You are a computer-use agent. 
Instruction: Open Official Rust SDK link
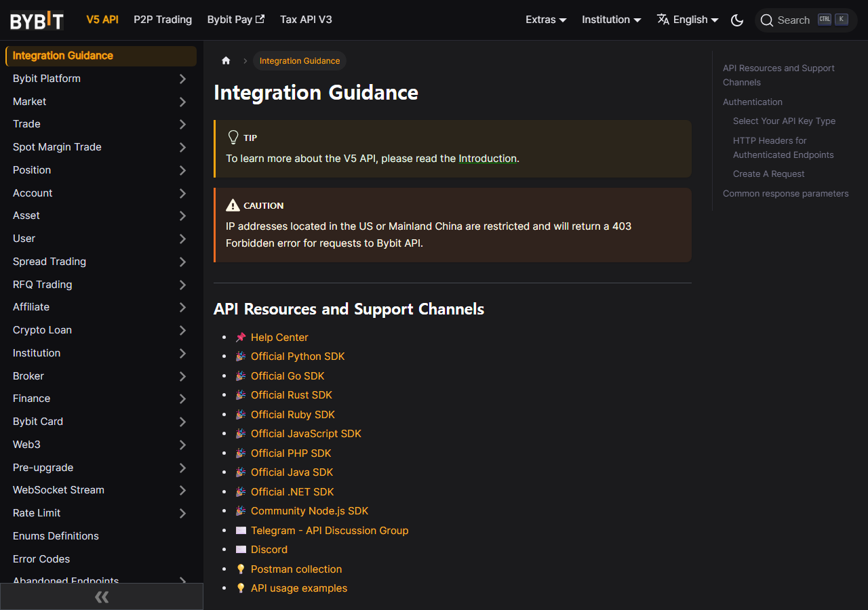(x=292, y=395)
